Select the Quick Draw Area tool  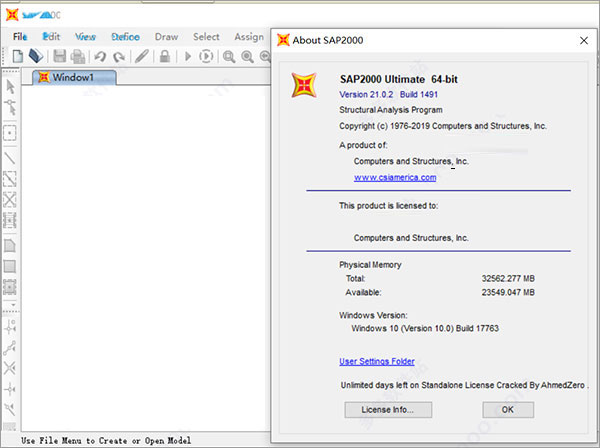(x=10, y=287)
